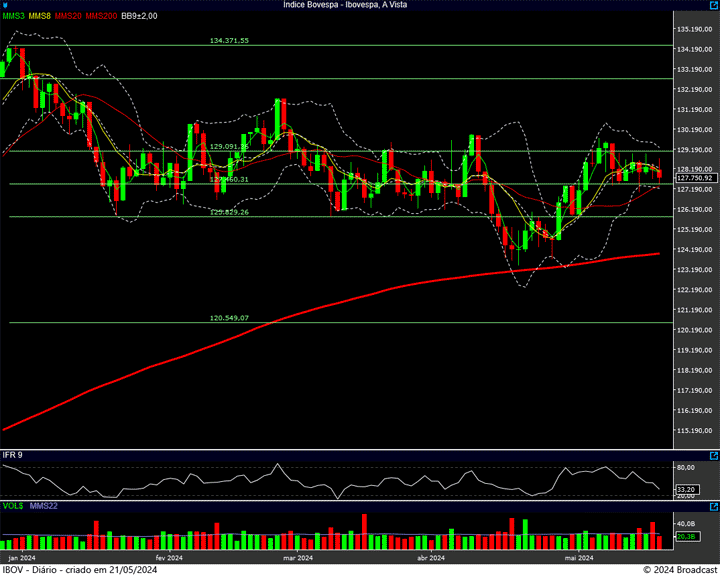
Task: Click the volume value tag 20,3B
Action: (686, 537)
